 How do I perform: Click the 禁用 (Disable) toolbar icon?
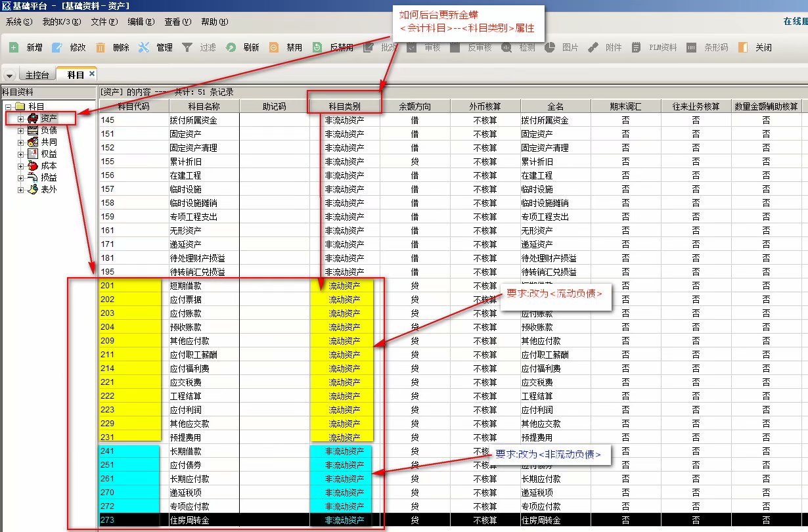pos(274,47)
